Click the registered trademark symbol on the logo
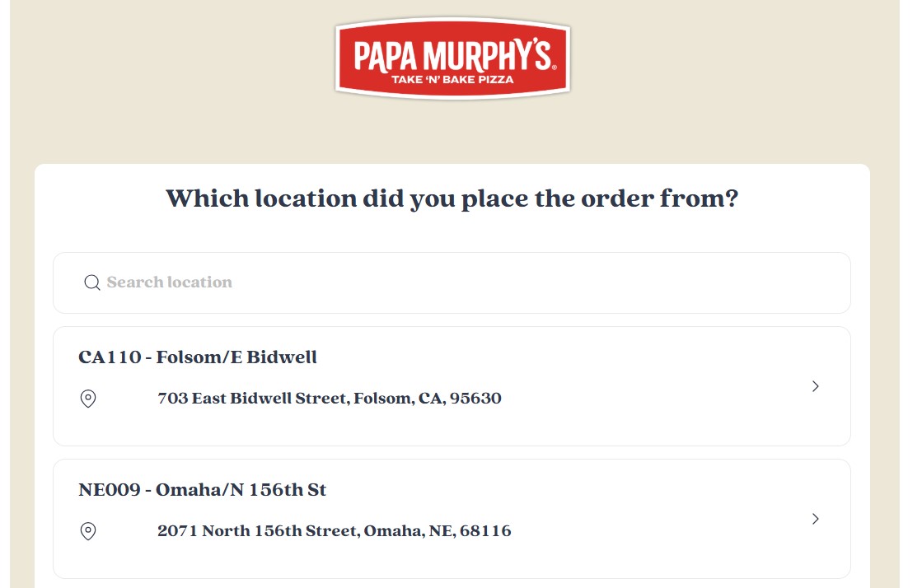 click(x=555, y=67)
